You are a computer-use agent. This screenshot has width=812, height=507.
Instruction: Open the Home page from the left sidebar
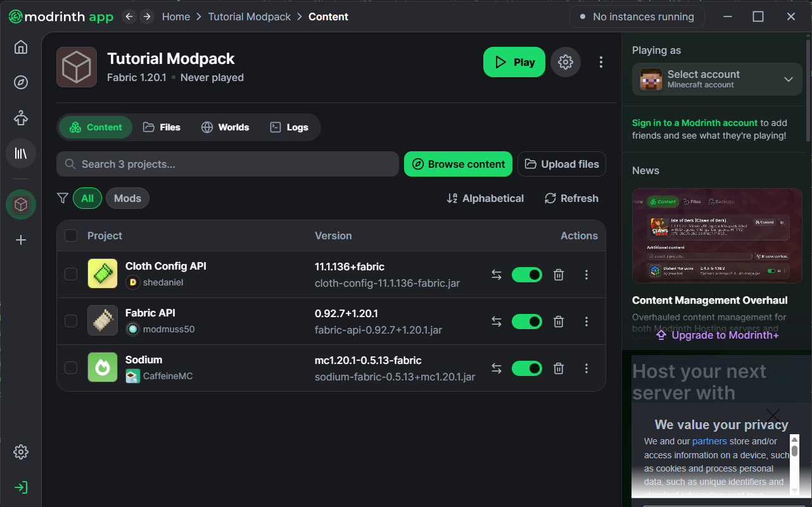click(21, 47)
